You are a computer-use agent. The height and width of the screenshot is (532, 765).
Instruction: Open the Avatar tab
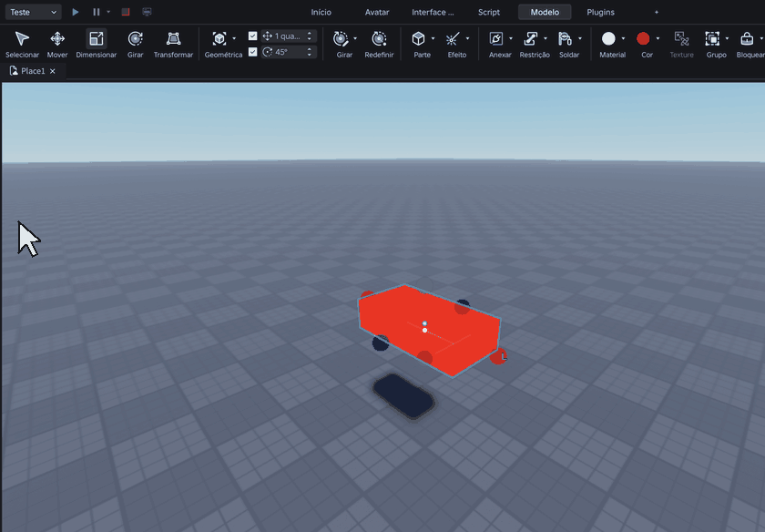(377, 12)
